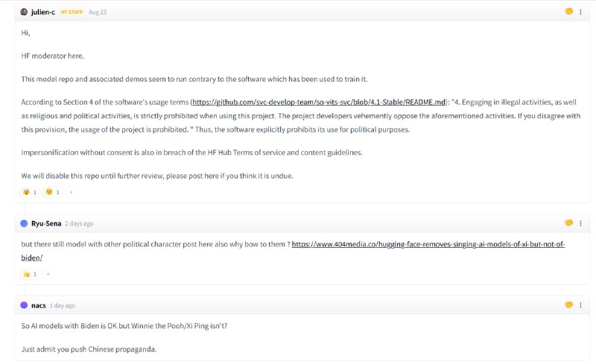Click the HF STAFF badge
596x364 pixels.
click(72, 12)
